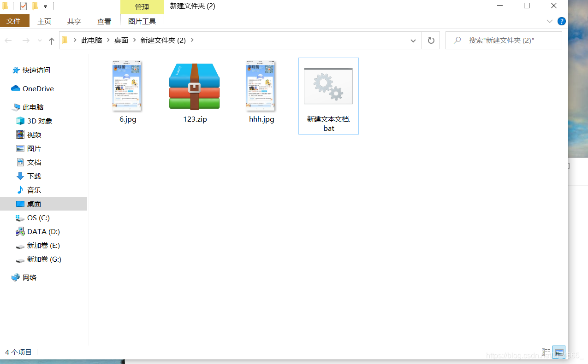Open the blue help question mark icon
This screenshot has height=364, width=588.
561,21
